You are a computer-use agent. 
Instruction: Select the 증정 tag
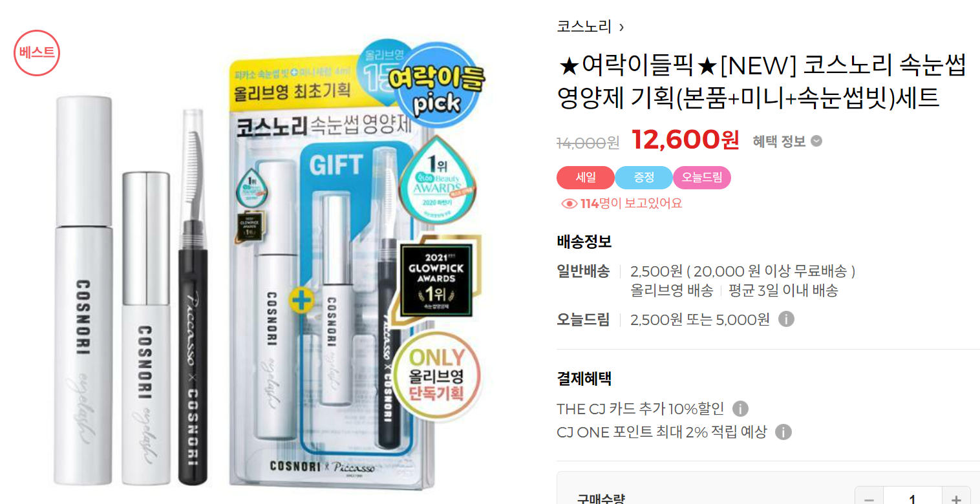point(644,178)
